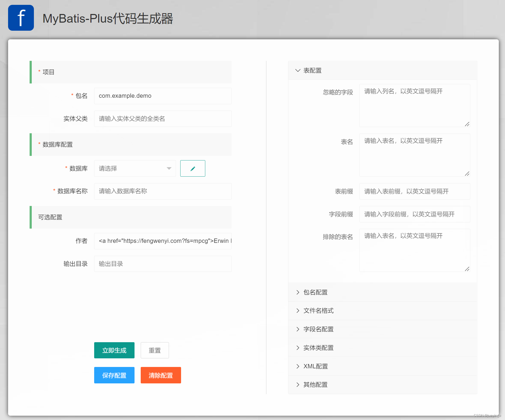Expand the 其他配置 panel
Screen dimensions: 505x420
pyautogui.click(x=383, y=385)
